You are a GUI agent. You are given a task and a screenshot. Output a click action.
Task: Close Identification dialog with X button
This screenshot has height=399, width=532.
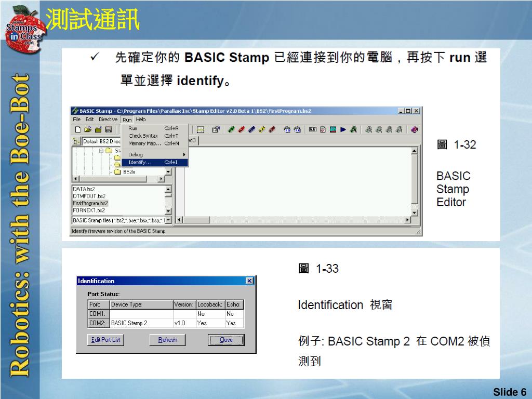coord(249,281)
